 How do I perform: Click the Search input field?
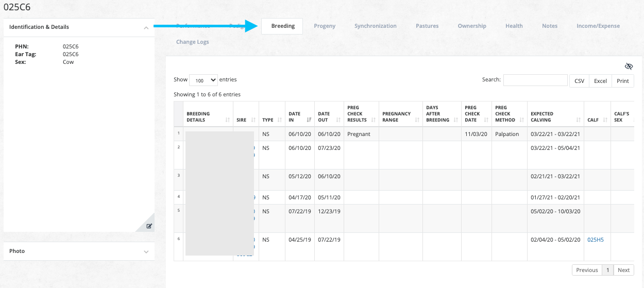pyautogui.click(x=535, y=80)
